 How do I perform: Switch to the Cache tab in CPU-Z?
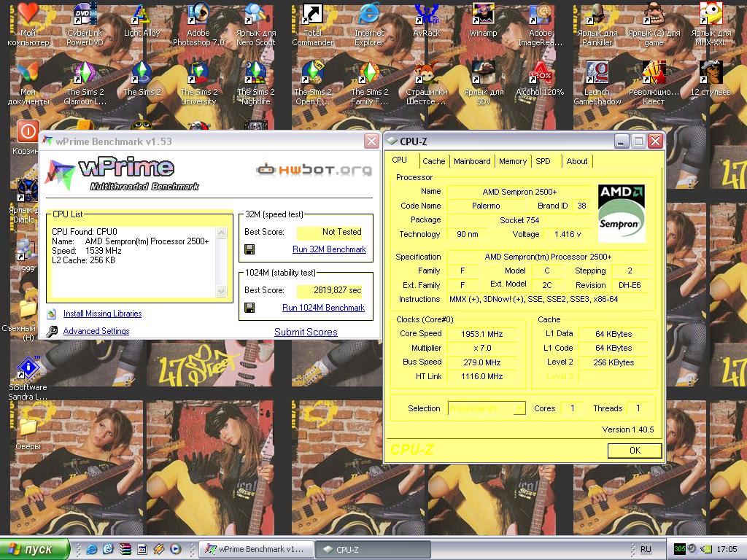433,161
